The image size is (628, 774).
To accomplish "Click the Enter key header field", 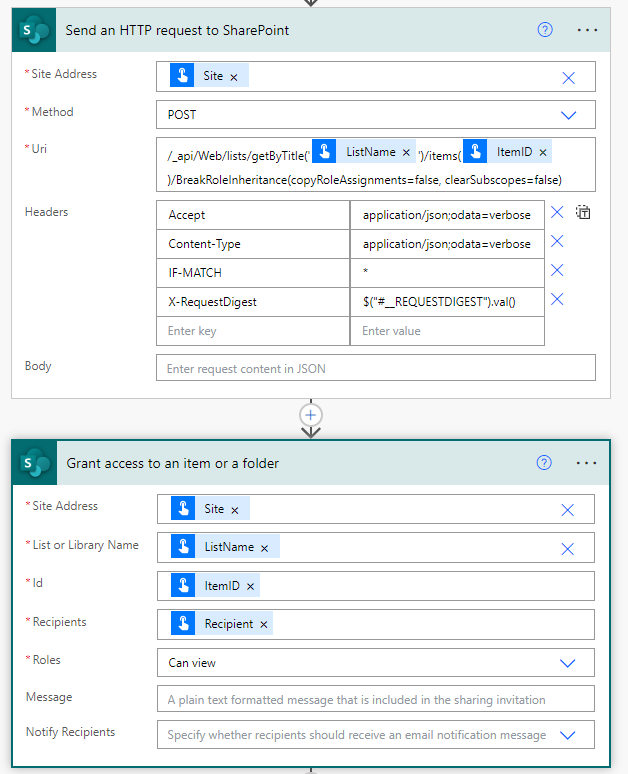I will [x=252, y=331].
